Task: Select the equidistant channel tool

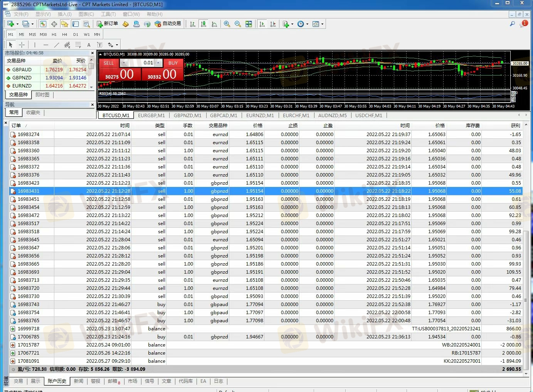Action: click(67, 45)
